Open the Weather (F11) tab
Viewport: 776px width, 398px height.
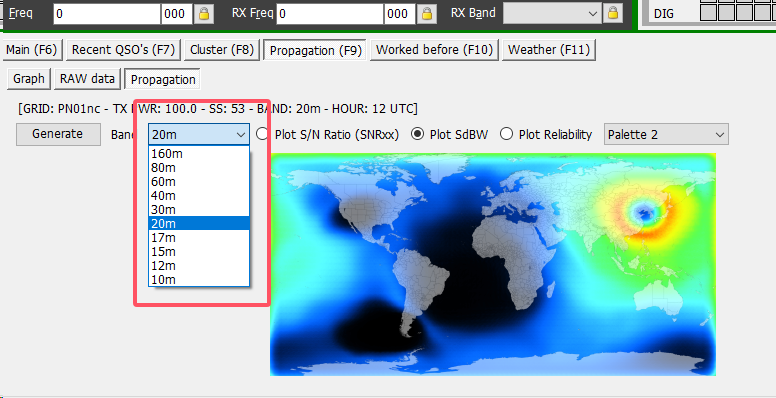point(549,50)
